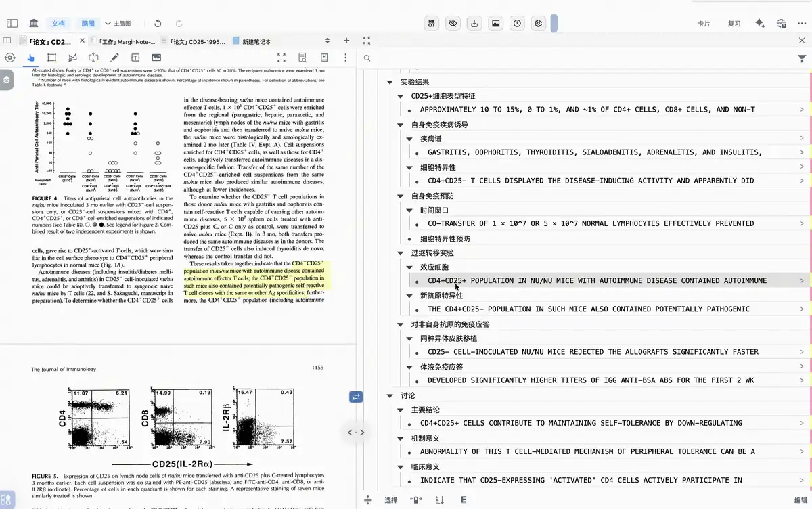This screenshot has width=812, height=509.
Task: Switch to the 文档 mode tab
Action: click(x=58, y=24)
